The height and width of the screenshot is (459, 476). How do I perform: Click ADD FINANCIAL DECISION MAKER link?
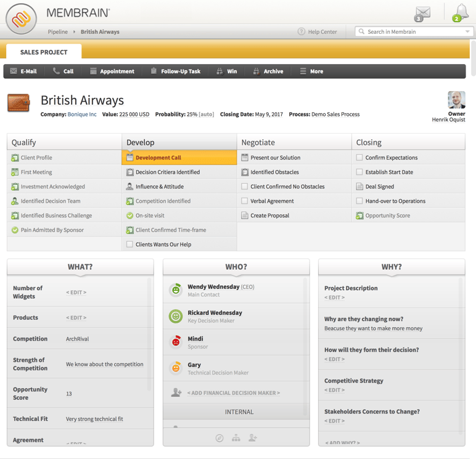234,393
